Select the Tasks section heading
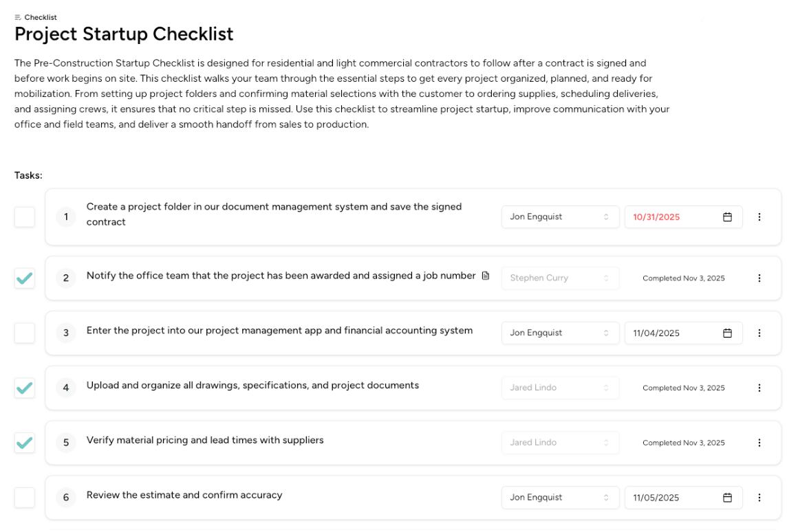This screenshot has height=532, width=798. point(28,175)
